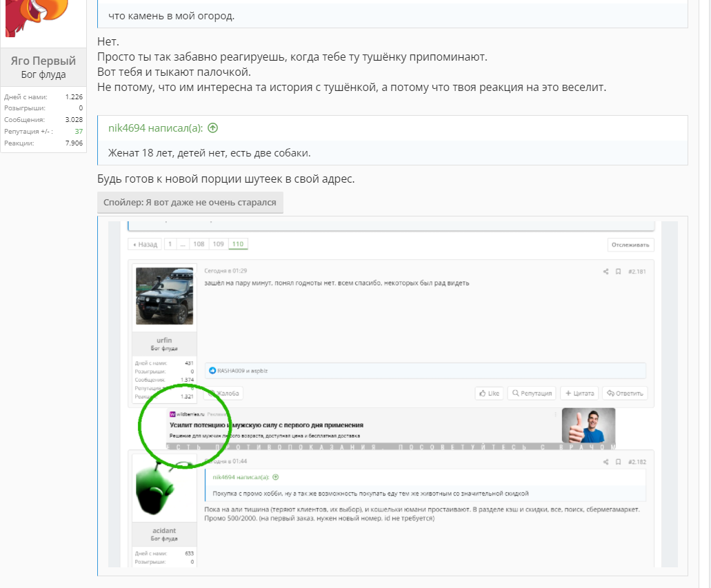Click bookmark icon of post #2.182

[618, 462]
